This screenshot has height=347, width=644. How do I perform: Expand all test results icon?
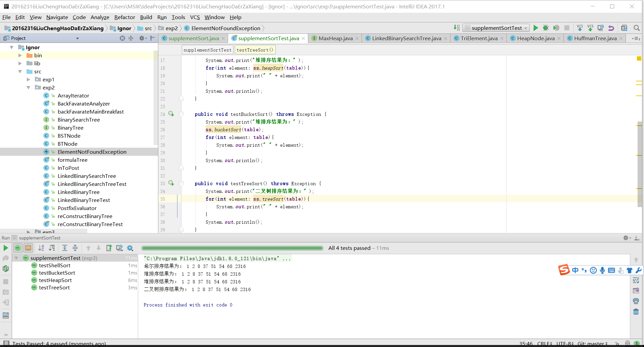pyautogui.click(x=65, y=248)
